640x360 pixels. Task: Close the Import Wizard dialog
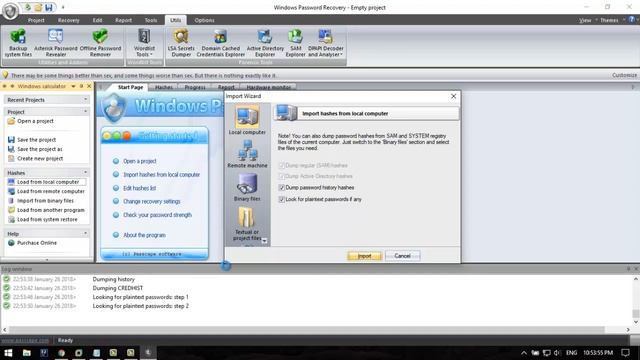click(x=453, y=96)
